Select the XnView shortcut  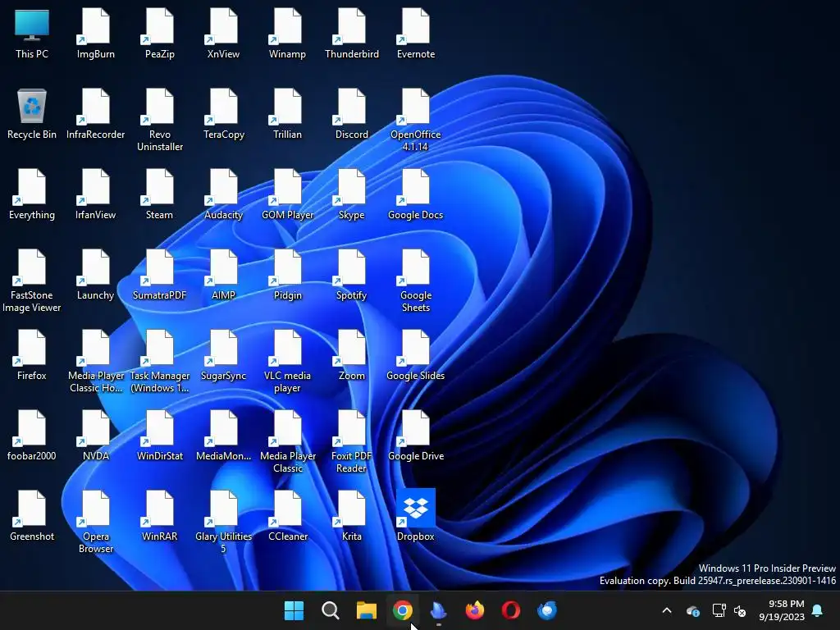pyautogui.click(x=223, y=34)
